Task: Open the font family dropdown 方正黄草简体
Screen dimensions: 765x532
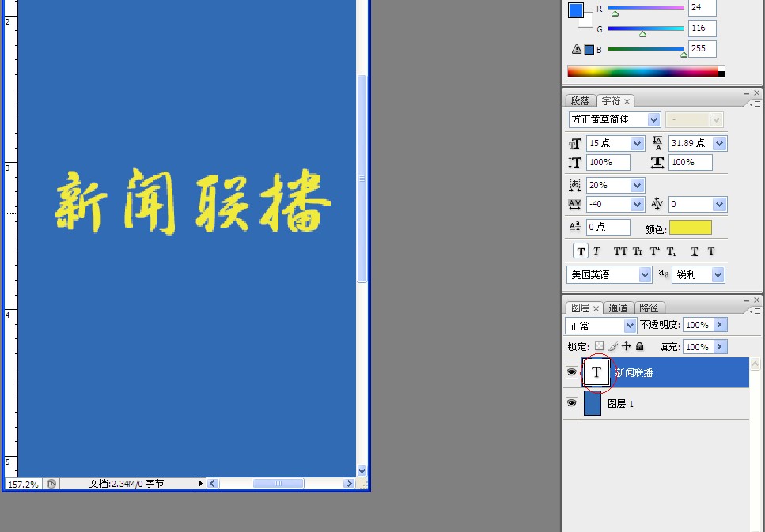Action: (x=653, y=119)
